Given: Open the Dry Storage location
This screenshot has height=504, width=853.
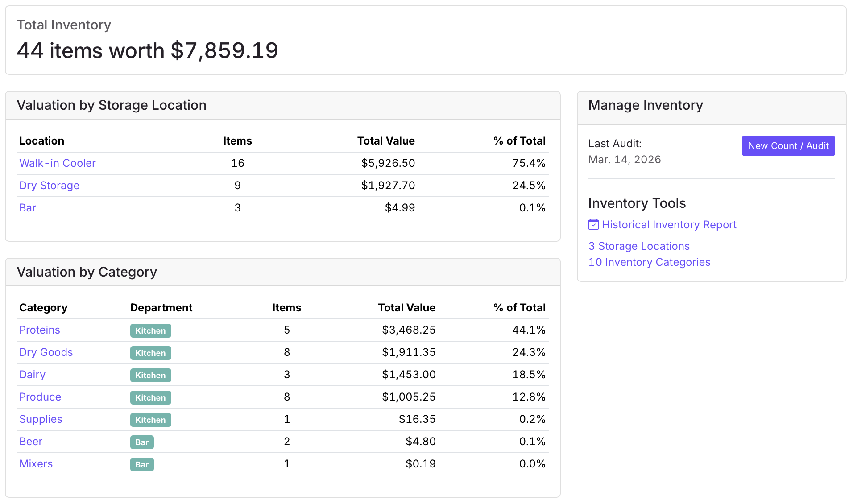Looking at the screenshot, I should (50, 186).
